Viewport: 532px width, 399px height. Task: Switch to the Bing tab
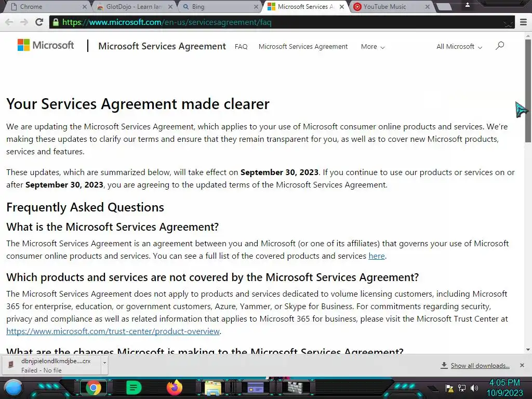point(220,7)
